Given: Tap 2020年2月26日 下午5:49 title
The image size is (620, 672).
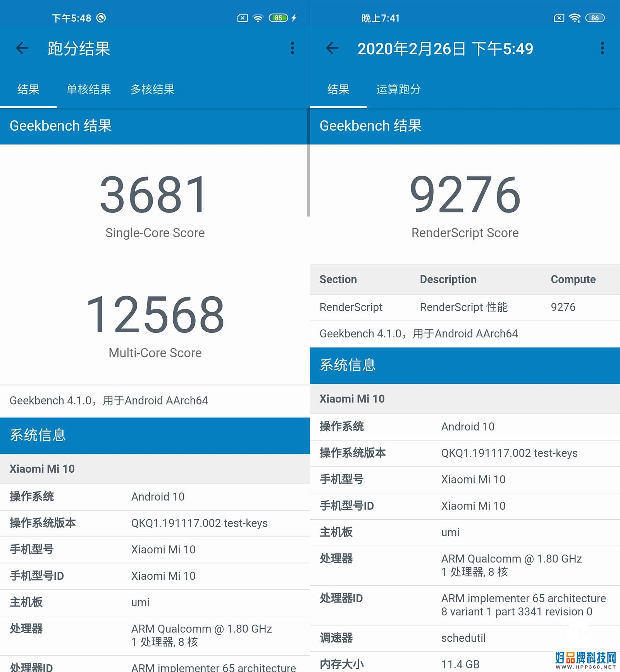Looking at the screenshot, I should [445, 48].
